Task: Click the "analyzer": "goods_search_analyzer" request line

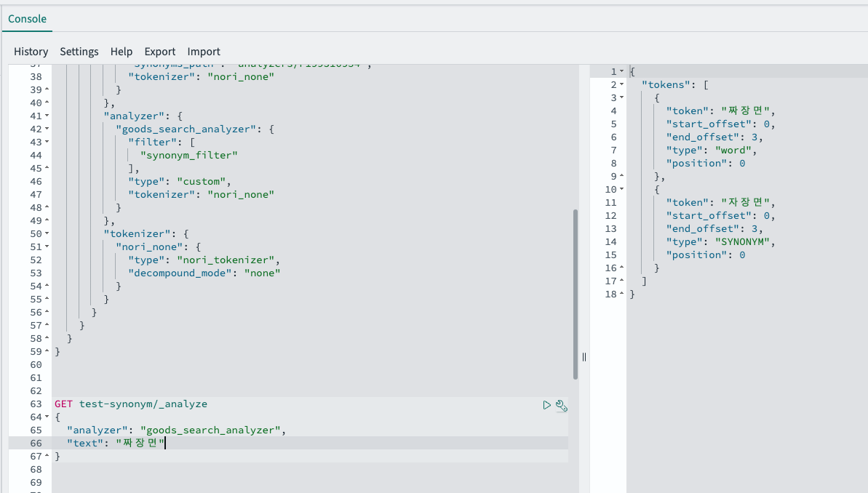Action: pyautogui.click(x=176, y=430)
